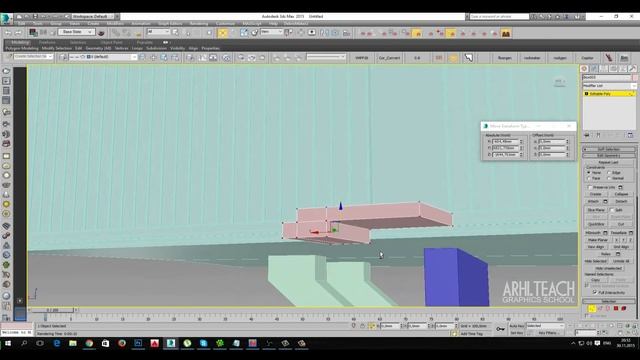Open the Rendering menu
Image resolution: width=640 pixels, height=360 pixels.
199,24
